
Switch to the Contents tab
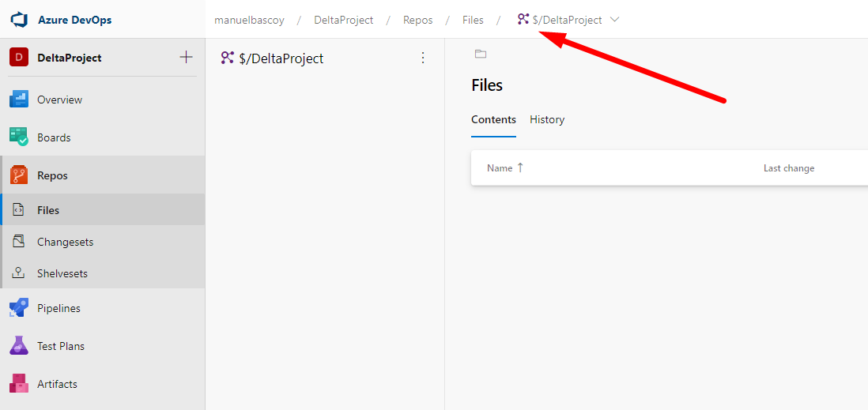pyautogui.click(x=493, y=120)
